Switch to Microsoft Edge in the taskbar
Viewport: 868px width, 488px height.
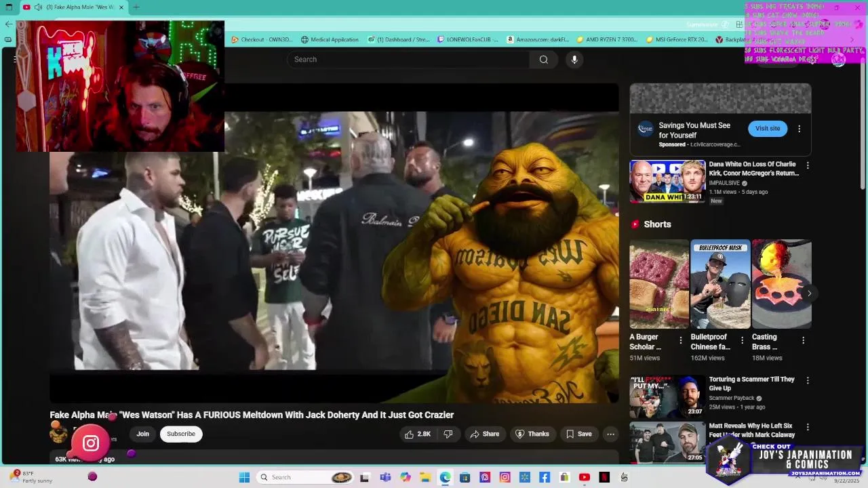[x=445, y=477]
